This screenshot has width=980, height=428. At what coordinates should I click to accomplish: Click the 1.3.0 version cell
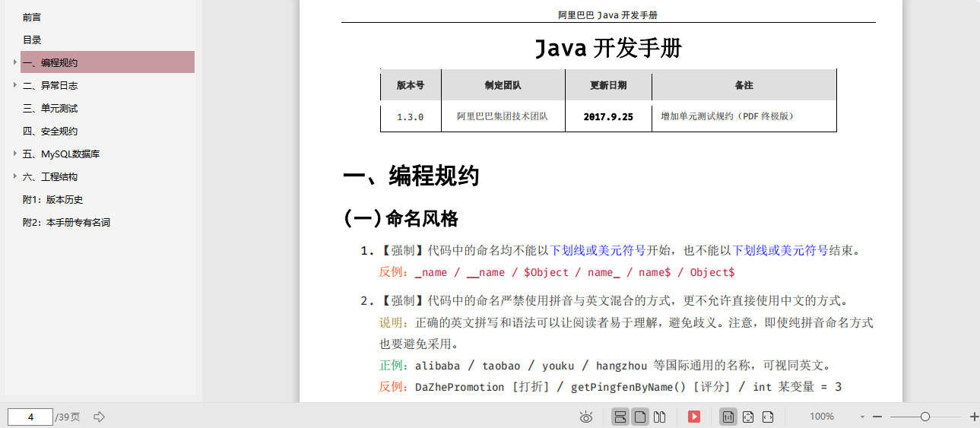411,117
